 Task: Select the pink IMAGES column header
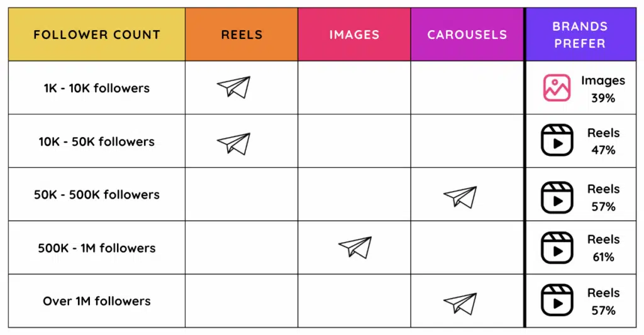pyautogui.click(x=354, y=35)
